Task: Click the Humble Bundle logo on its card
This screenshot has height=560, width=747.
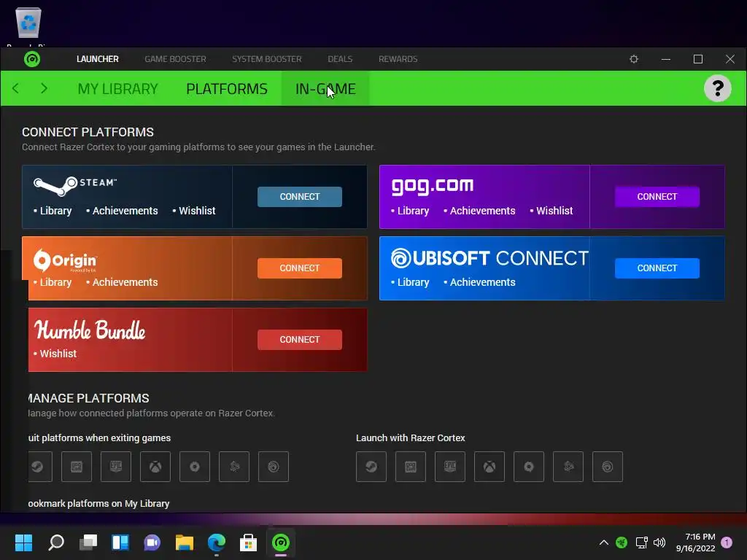Action: [x=90, y=330]
